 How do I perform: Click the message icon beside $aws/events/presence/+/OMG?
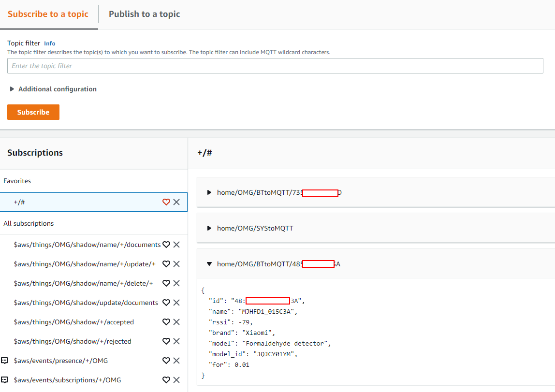(5, 361)
